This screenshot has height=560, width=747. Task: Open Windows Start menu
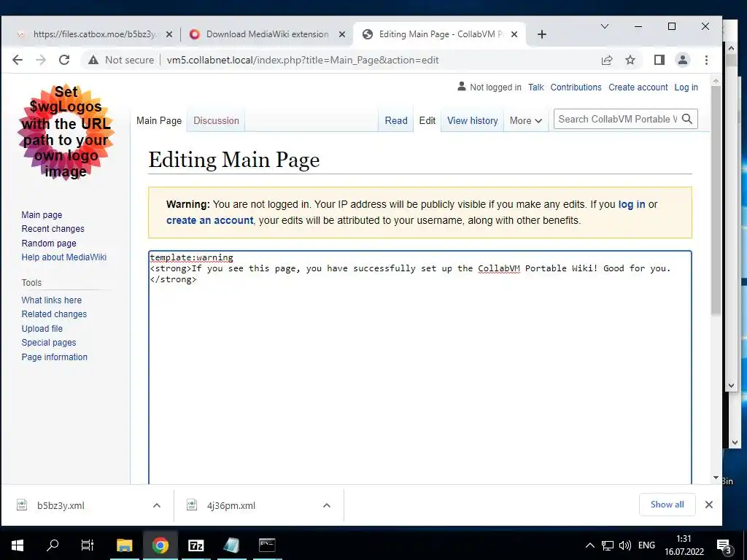pos(18,545)
